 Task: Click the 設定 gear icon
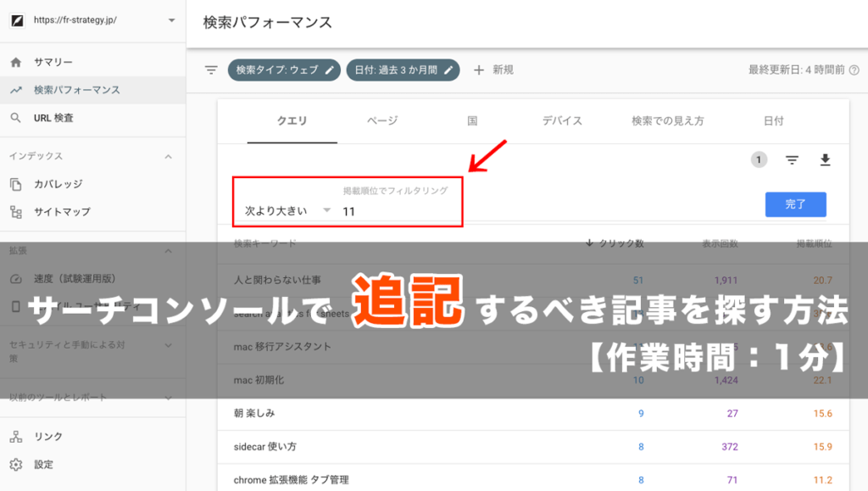(16, 465)
